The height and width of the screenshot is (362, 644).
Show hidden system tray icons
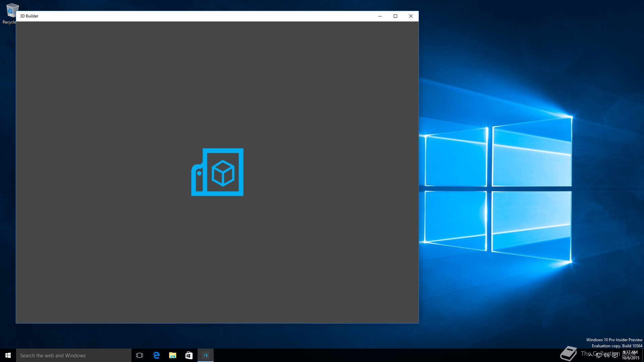coord(591,355)
